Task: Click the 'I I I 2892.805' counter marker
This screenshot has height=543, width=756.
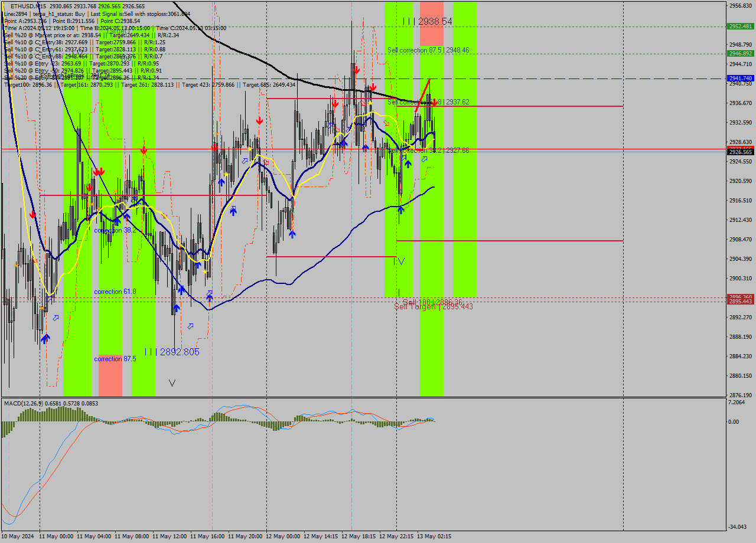Action: click(172, 351)
